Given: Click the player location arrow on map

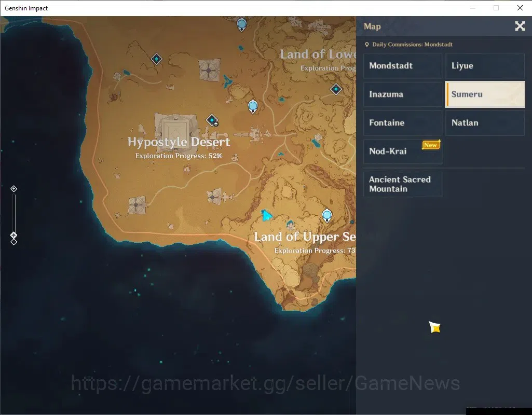Looking at the screenshot, I should 266,215.
